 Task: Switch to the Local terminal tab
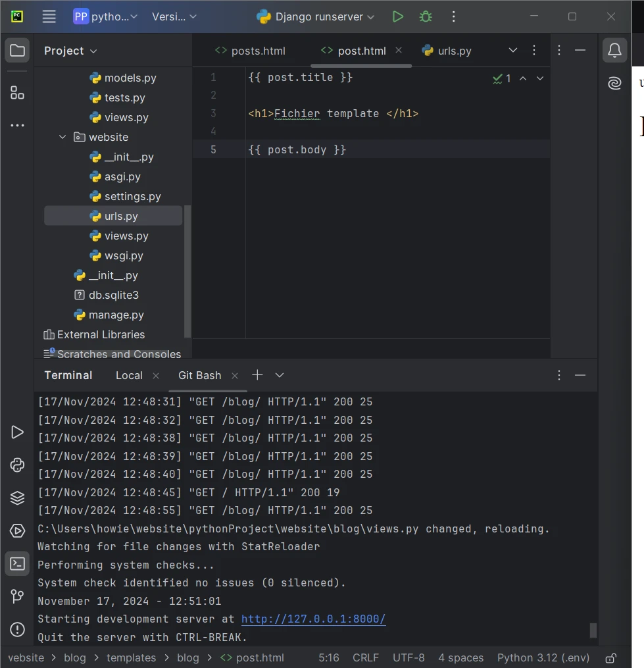pyautogui.click(x=129, y=375)
